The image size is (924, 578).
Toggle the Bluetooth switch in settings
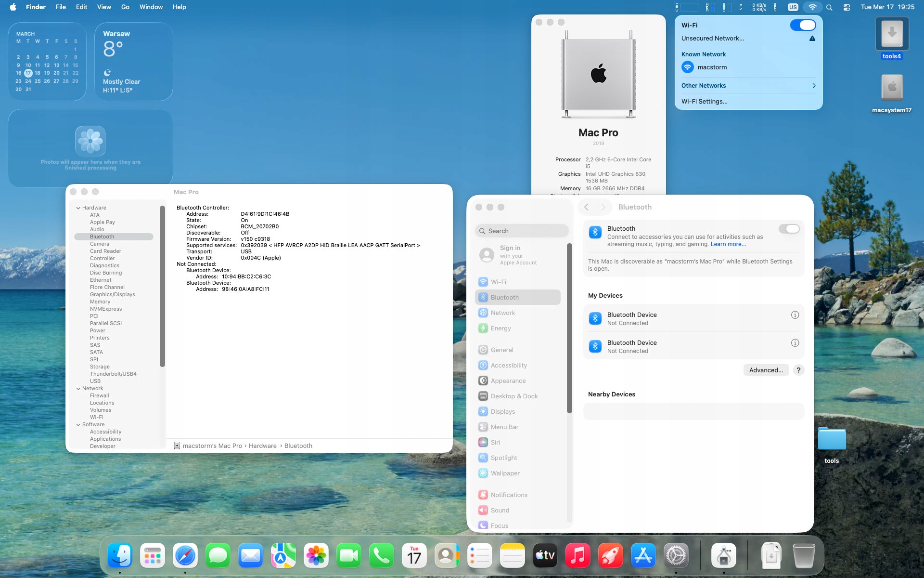789,229
